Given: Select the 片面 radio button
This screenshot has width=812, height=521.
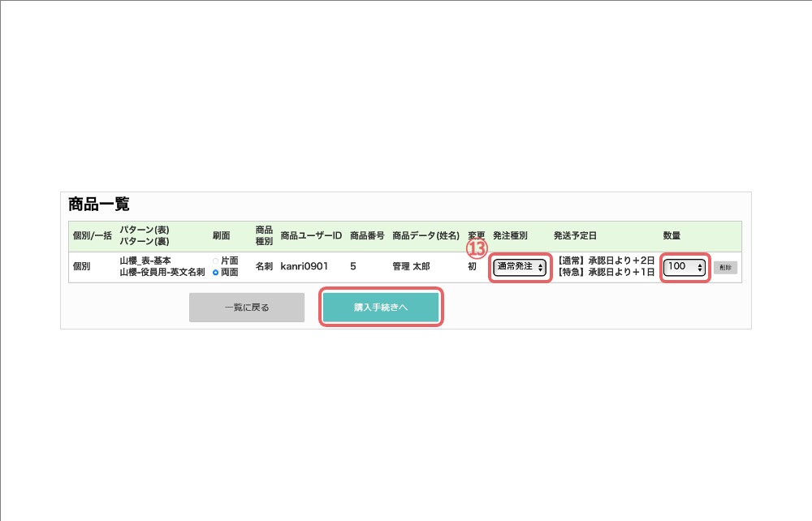Looking at the screenshot, I should [215, 260].
